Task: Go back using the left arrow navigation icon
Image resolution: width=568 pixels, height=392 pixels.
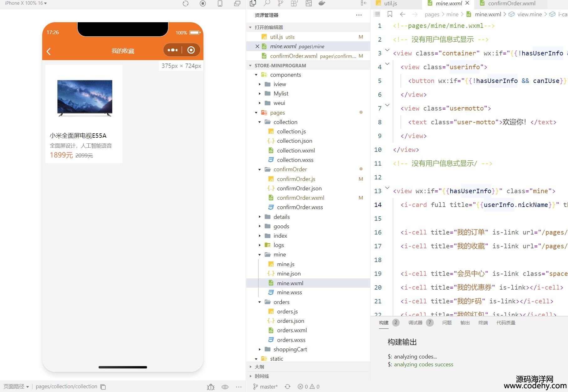Action: (x=403, y=14)
